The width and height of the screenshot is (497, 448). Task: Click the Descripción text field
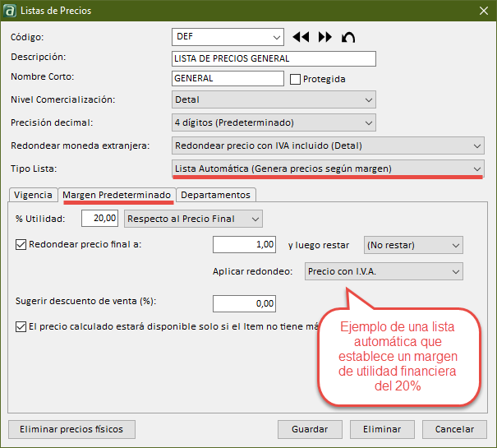[274, 58]
